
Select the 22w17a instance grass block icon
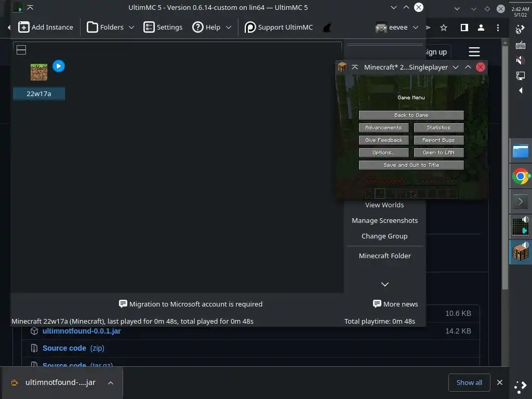coord(39,72)
